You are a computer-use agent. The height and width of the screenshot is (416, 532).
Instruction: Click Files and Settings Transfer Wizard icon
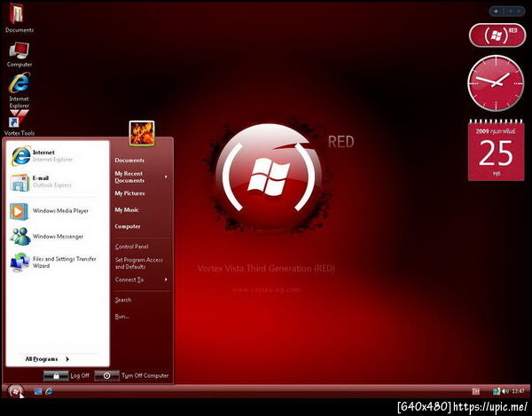click(20, 263)
